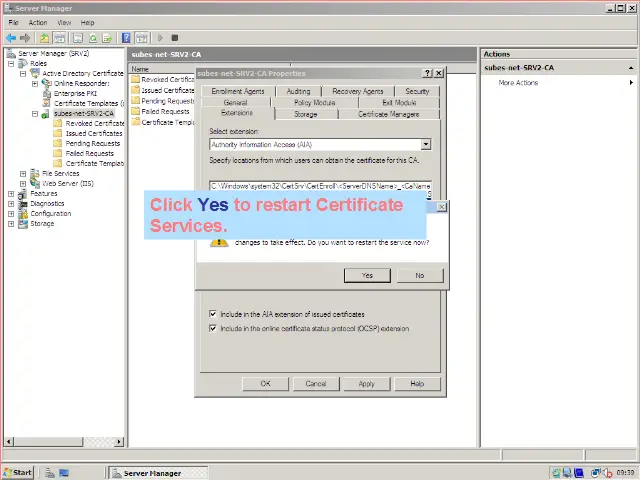640x480 pixels.
Task: Expand the Features tree node
Action: (x=11, y=193)
